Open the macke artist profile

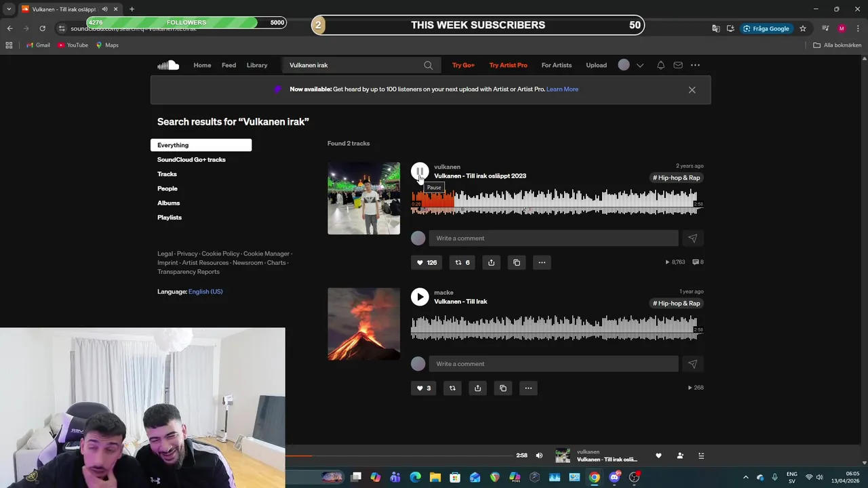coord(443,293)
